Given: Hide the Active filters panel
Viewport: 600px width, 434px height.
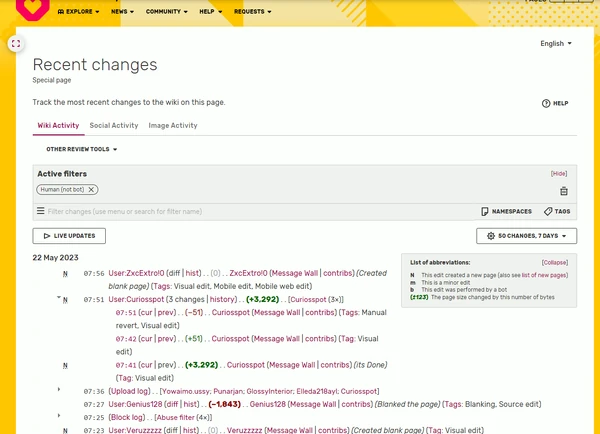Looking at the screenshot, I should point(559,173).
